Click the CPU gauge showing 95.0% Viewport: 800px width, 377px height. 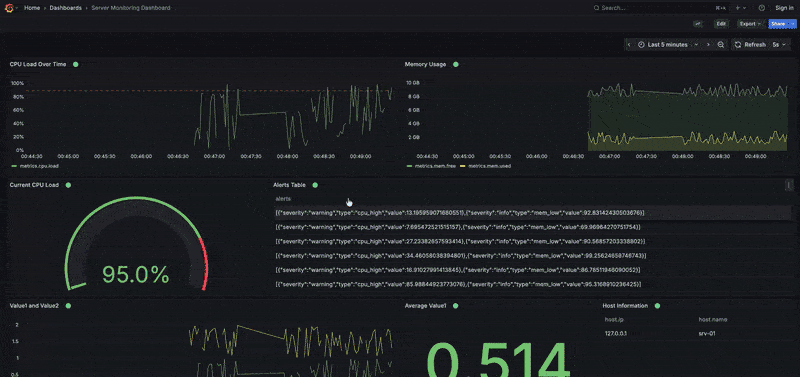click(x=136, y=244)
